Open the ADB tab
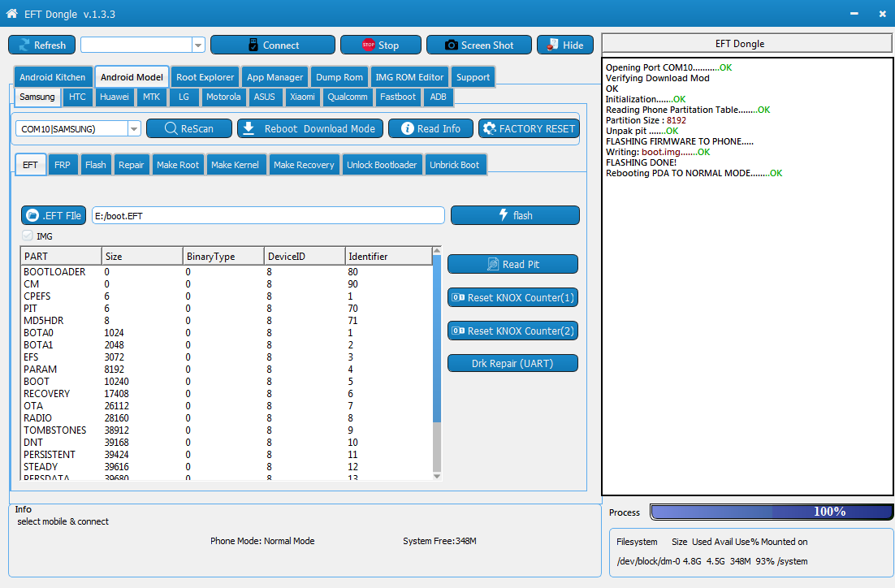The width and height of the screenshot is (895, 588). click(439, 97)
